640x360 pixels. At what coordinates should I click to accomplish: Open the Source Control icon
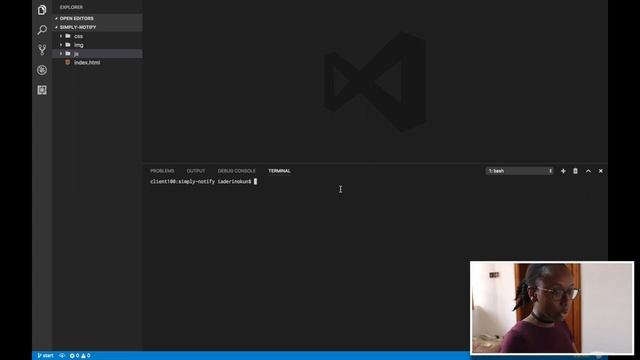click(x=42, y=50)
